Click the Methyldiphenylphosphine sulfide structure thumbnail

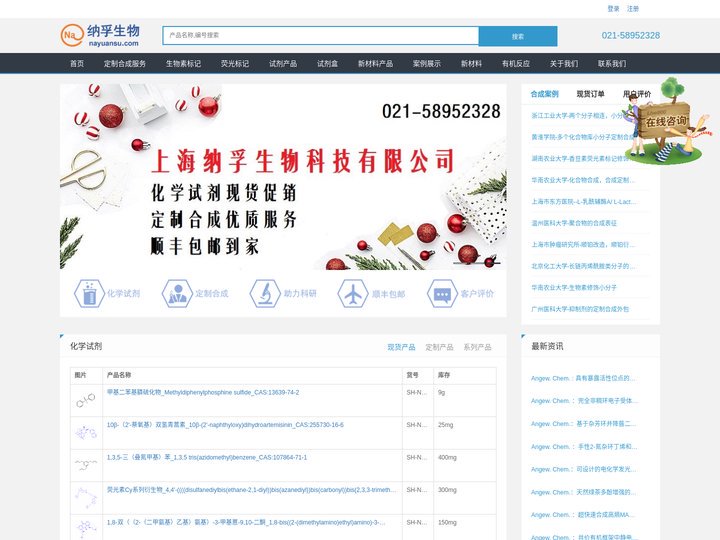pyautogui.click(x=86, y=400)
